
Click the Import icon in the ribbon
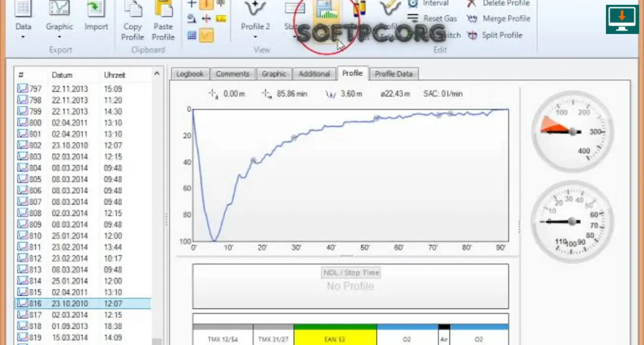coord(96,9)
